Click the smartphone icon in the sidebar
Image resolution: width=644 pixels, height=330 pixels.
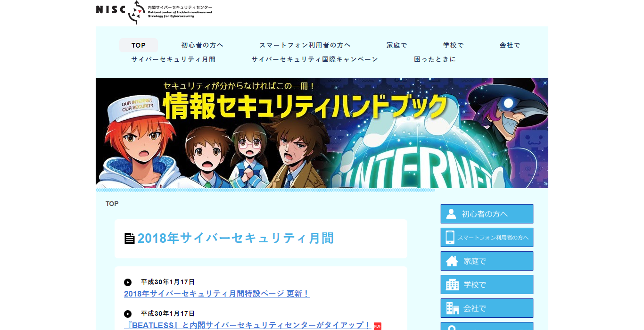click(450, 238)
